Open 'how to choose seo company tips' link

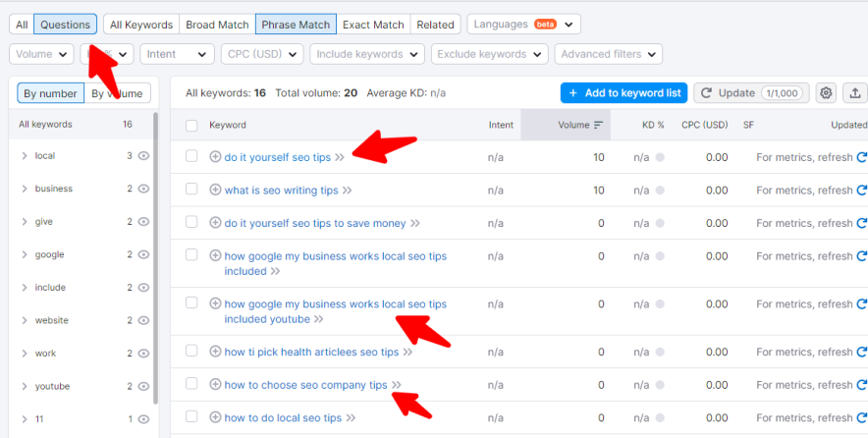click(305, 385)
